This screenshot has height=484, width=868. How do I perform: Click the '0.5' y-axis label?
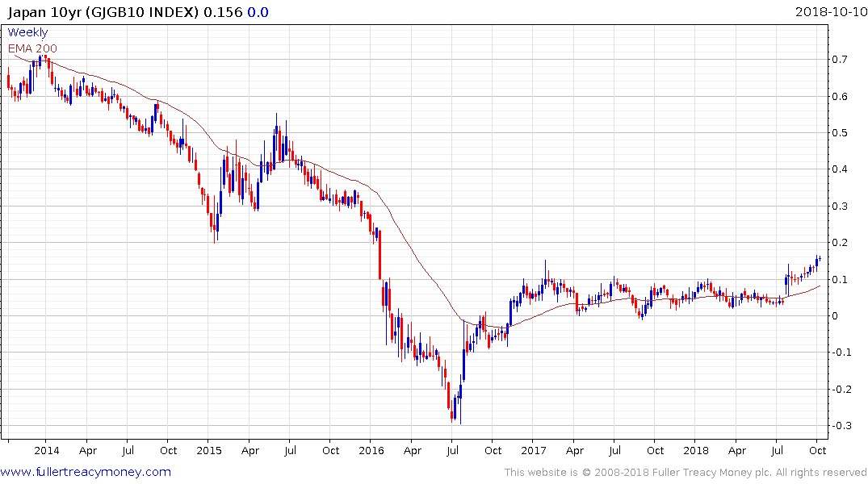[x=840, y=133]
